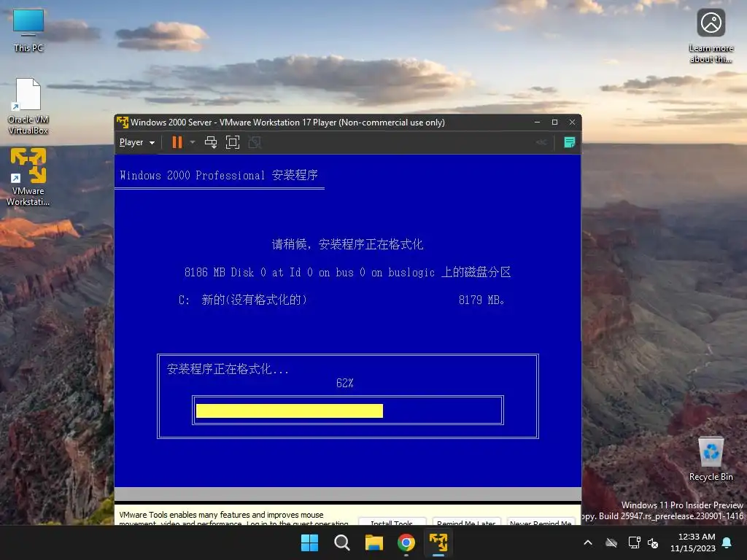Click the 8179 MB partition size text
747x560 pixels.
(x=481, y=300)
